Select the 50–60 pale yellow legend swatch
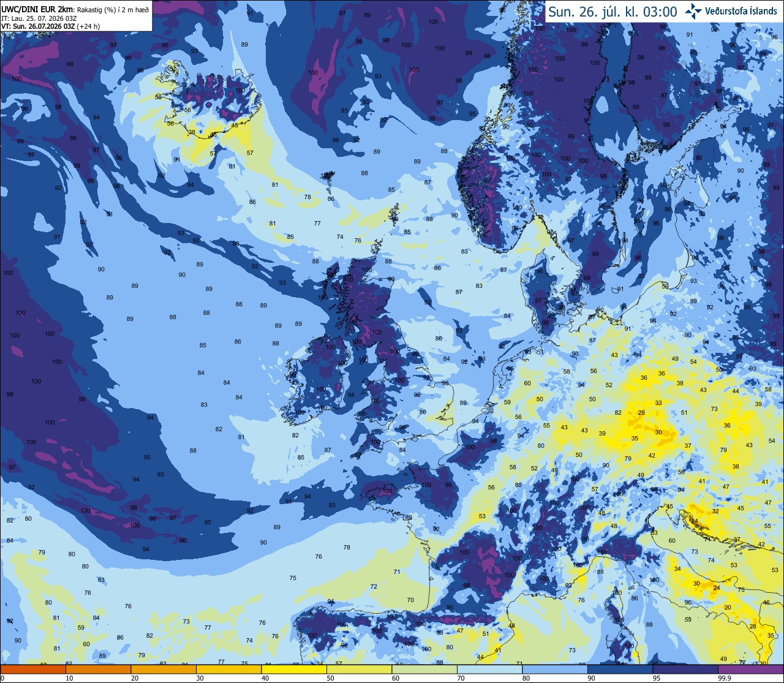 360,670
